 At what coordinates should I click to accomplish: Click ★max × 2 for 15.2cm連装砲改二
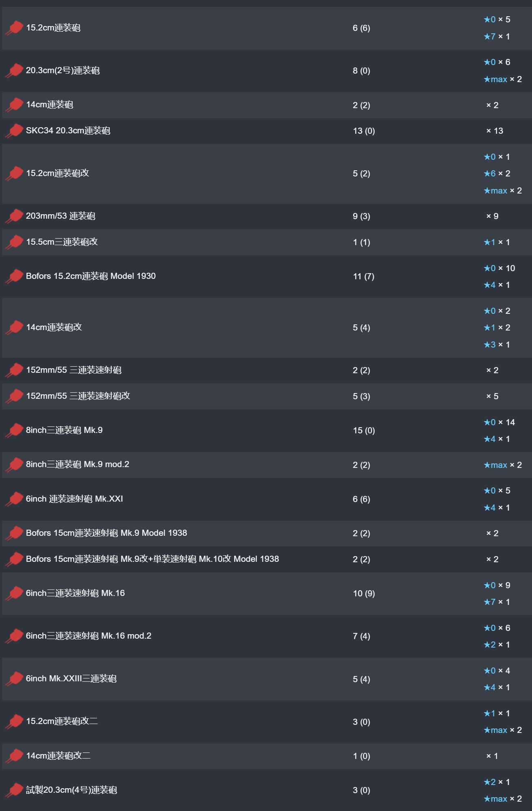pyautogui.click(x=503, y=730)
